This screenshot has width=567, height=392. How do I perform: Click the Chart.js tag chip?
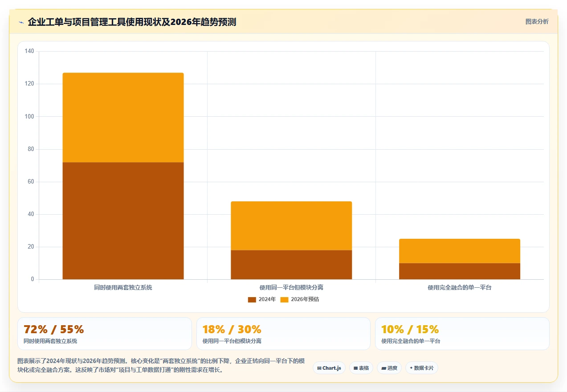[329, 368]
